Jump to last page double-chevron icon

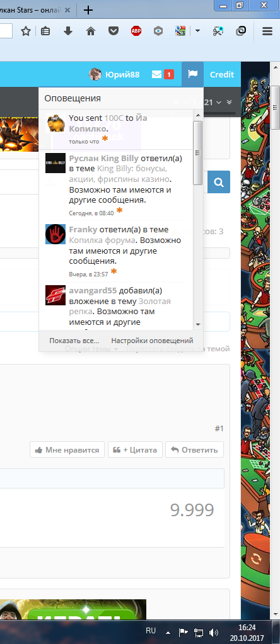click(x=229, y=102)
